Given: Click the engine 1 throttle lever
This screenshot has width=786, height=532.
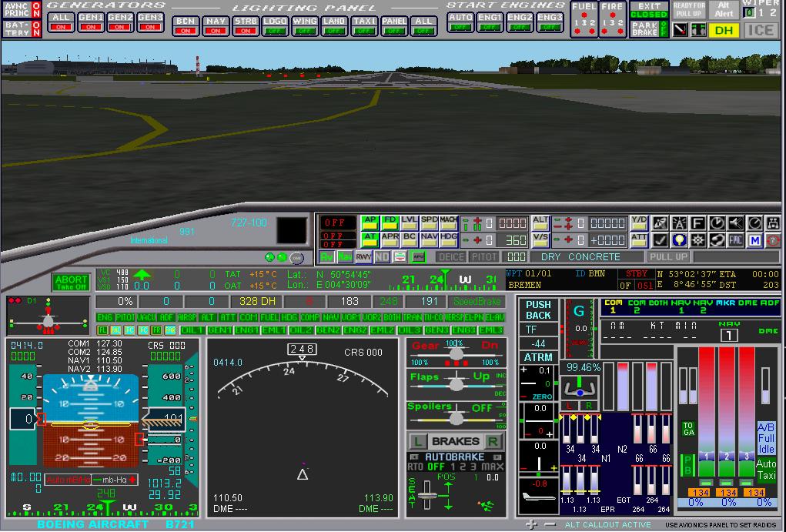Looking at the screenshot, I should (707, 457).
